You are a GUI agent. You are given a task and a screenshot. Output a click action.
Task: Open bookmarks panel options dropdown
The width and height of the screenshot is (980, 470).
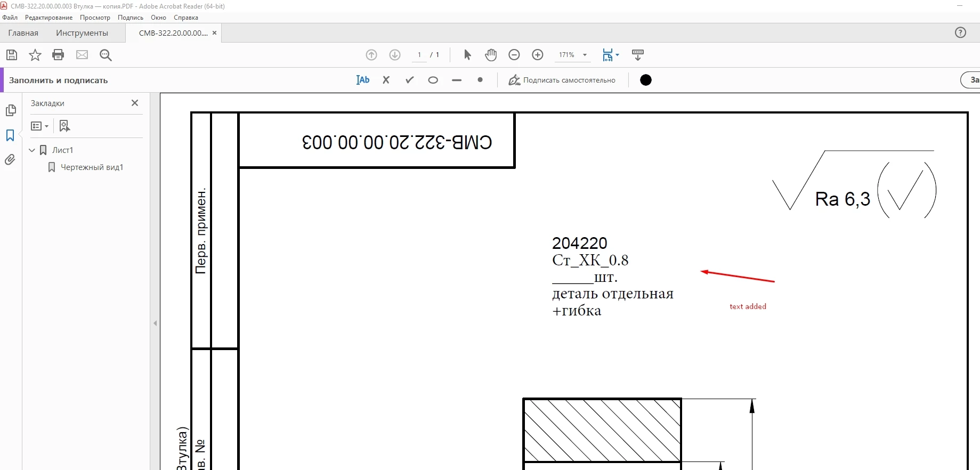point(40,126)
